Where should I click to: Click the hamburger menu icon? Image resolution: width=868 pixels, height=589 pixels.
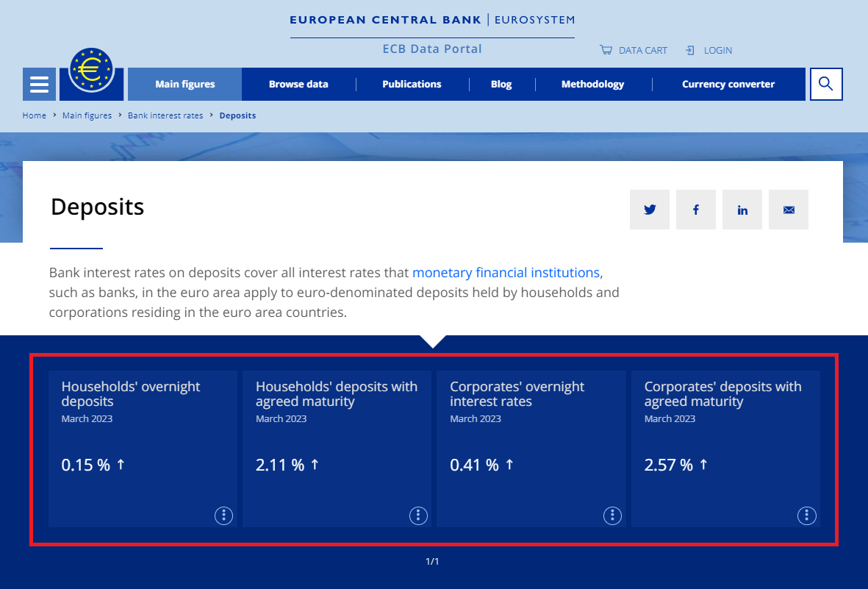(38, 84)
